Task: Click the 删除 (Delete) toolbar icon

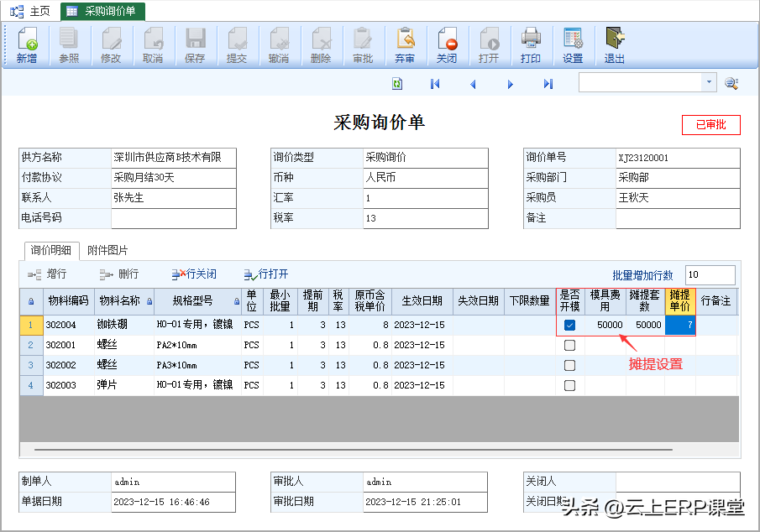Action: point(321,45)
